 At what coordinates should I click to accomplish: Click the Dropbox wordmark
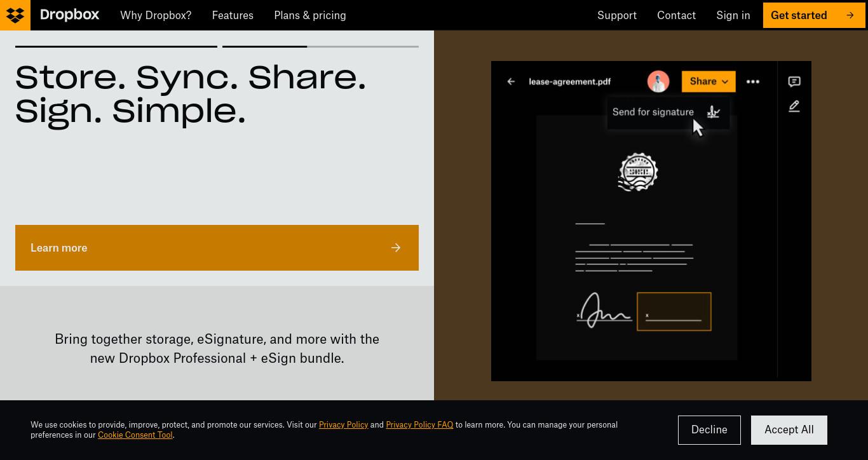click(69, 15)
